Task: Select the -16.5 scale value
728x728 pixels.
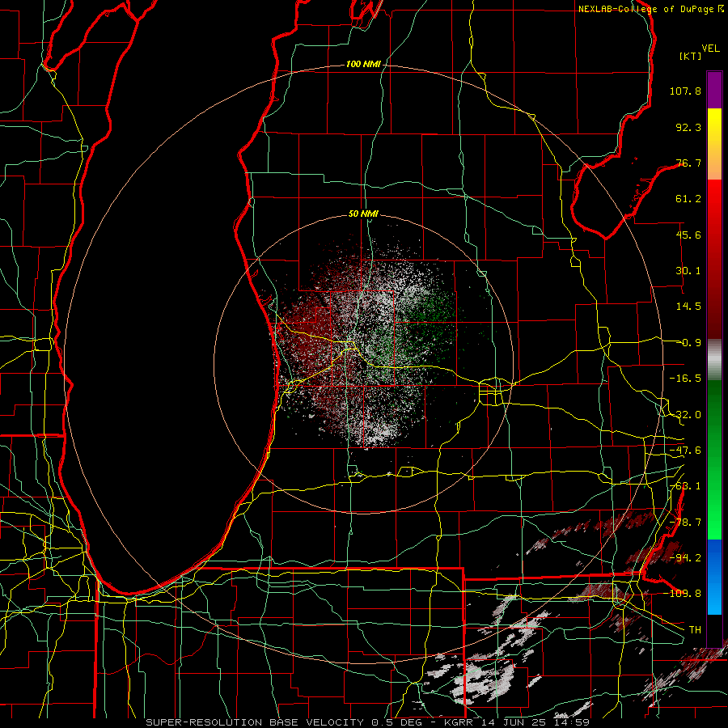Action: tap(685, 379)
